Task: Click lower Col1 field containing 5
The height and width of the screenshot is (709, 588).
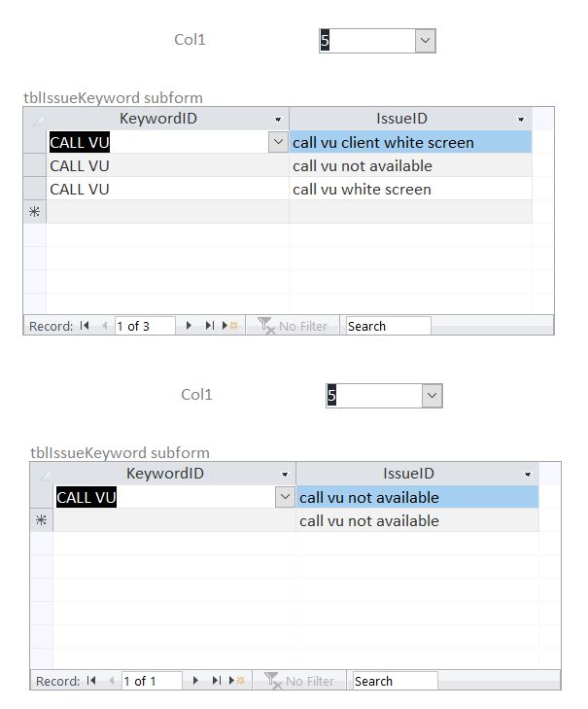Action: click(374, 396)
